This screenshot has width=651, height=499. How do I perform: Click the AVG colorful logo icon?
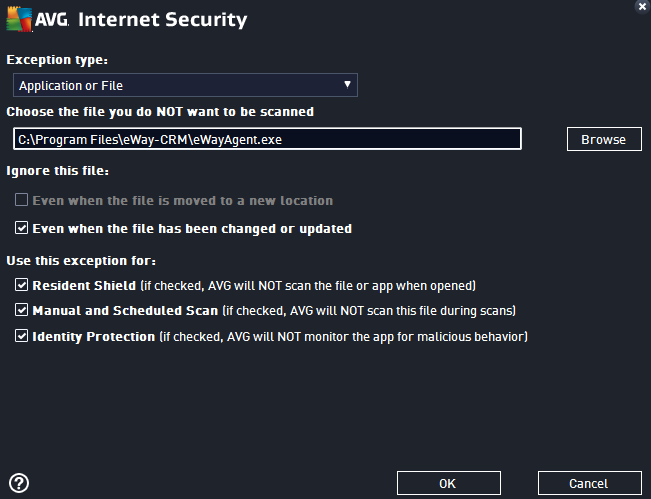point(19,19)
